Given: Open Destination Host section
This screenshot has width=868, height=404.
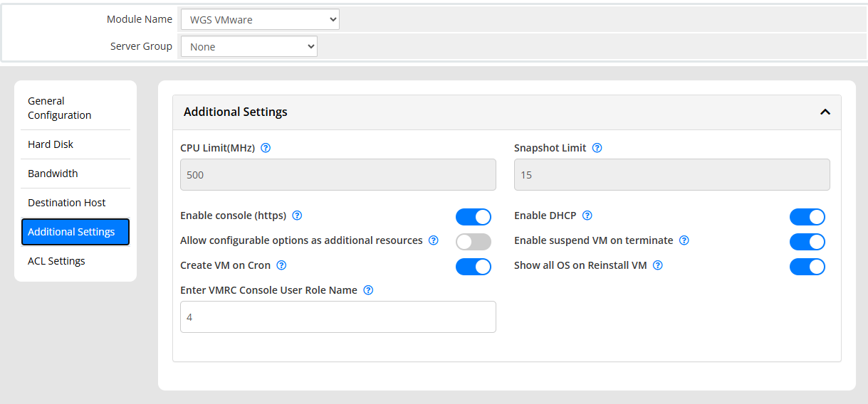Looking at the screenshot, I should [75, 203].
